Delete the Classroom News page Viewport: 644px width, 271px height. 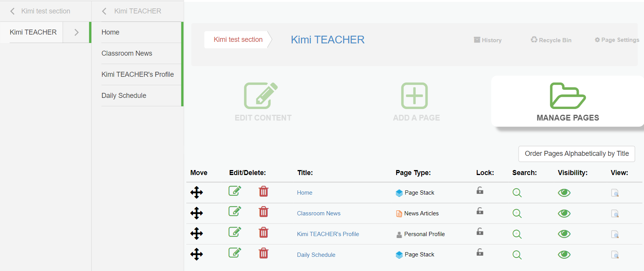pos(264,212)
